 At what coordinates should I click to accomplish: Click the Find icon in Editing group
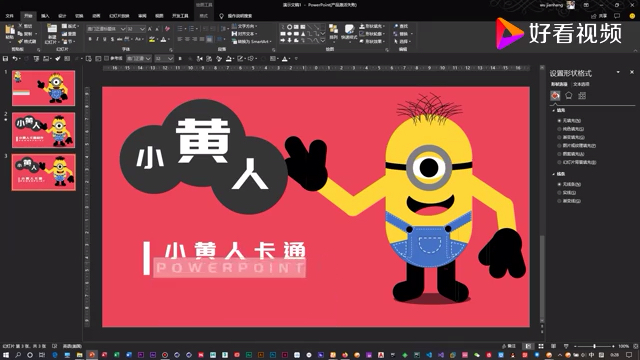(x=396, y=26)
